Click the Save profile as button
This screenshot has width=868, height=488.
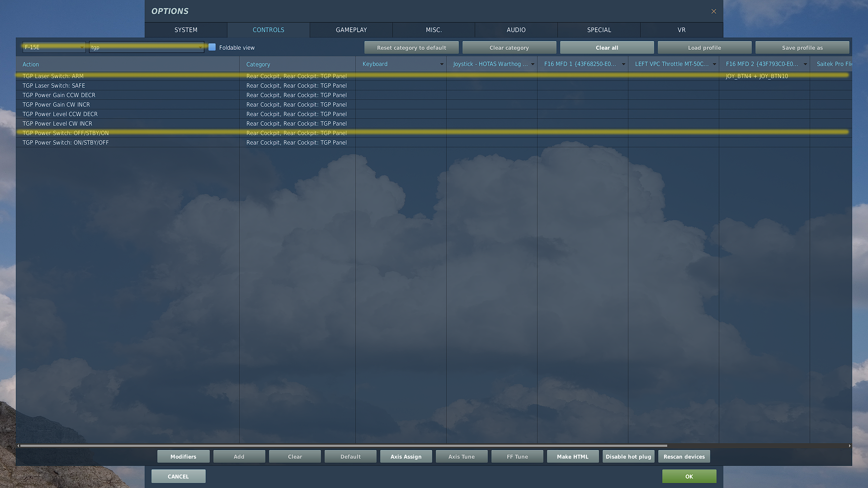802,47
